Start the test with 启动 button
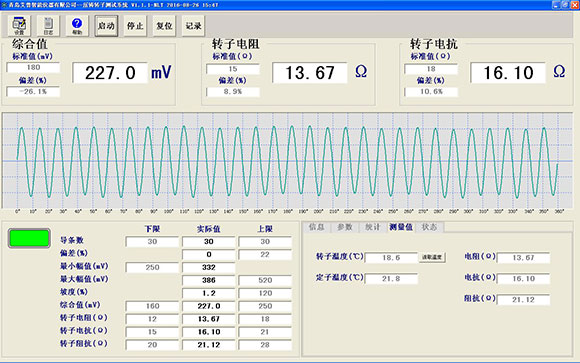Viewport: 580px width, 363px height. [x=106, y=26]
